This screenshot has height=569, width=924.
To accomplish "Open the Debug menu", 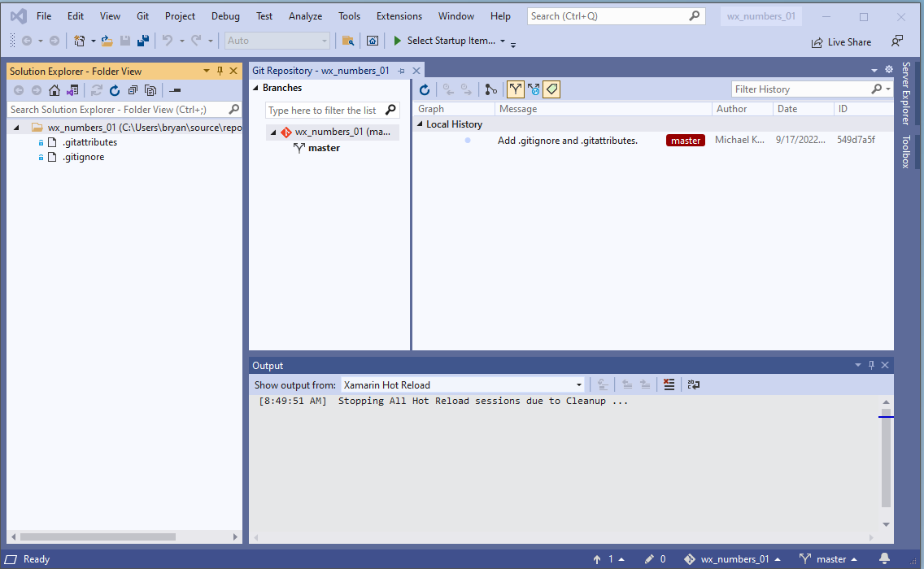I will coord(225,16).
